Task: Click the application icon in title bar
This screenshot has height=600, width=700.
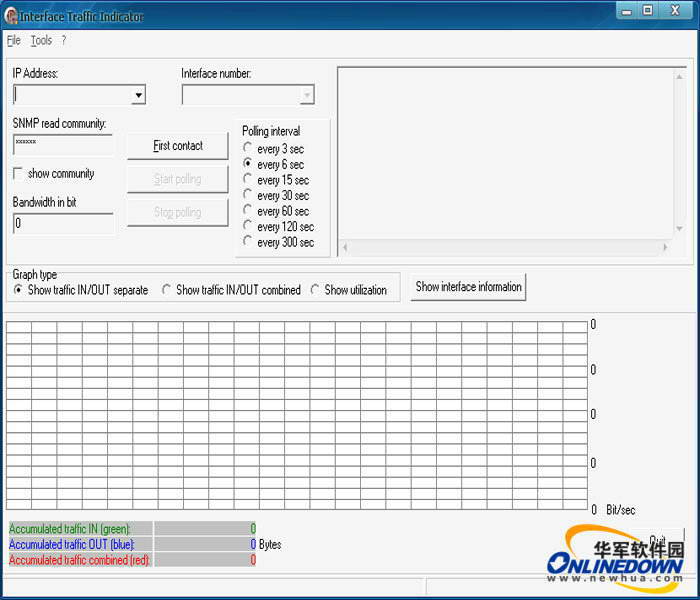Action: tap(11, 16)
